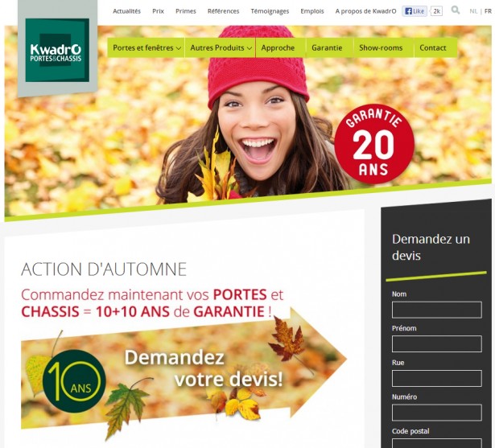Screen dimensions: 495x448
Task: Click the 2k Facebook like counter
Action: (x=436, y=11)
